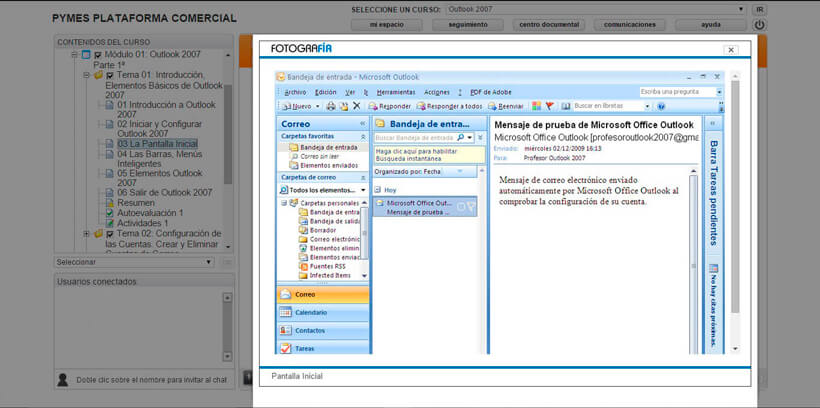Toggle the Tema 02 Configuración checkbox
Image resolution: width=820 pixels, height=408 pixels.
point(109,234)
